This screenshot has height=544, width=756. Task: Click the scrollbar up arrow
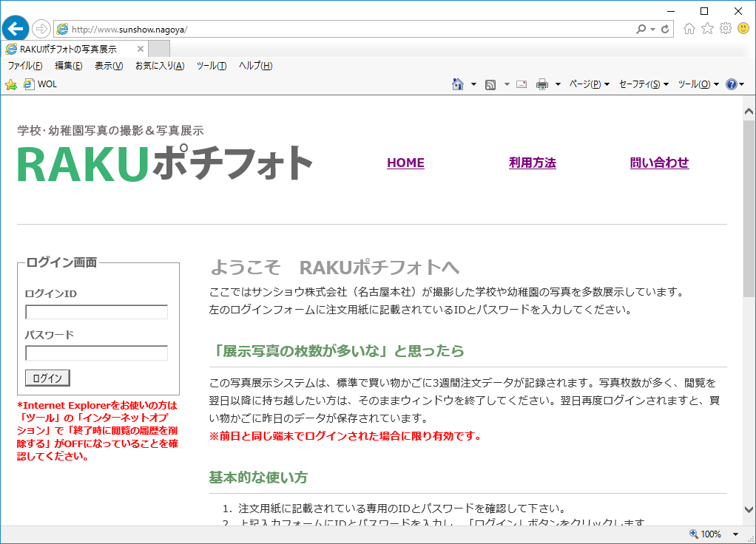pos(749,112)
